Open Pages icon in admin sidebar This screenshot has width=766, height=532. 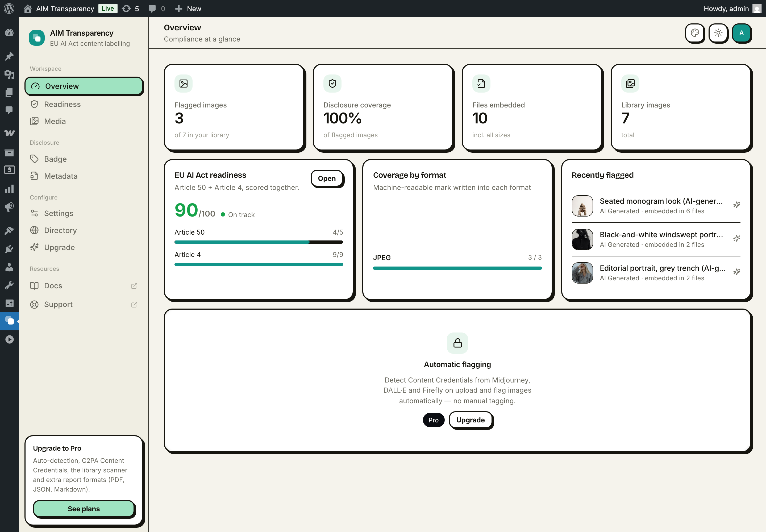point(9,92)
